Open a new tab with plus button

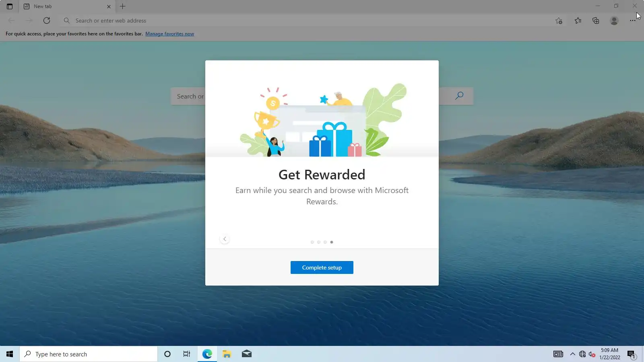[123, 6]
